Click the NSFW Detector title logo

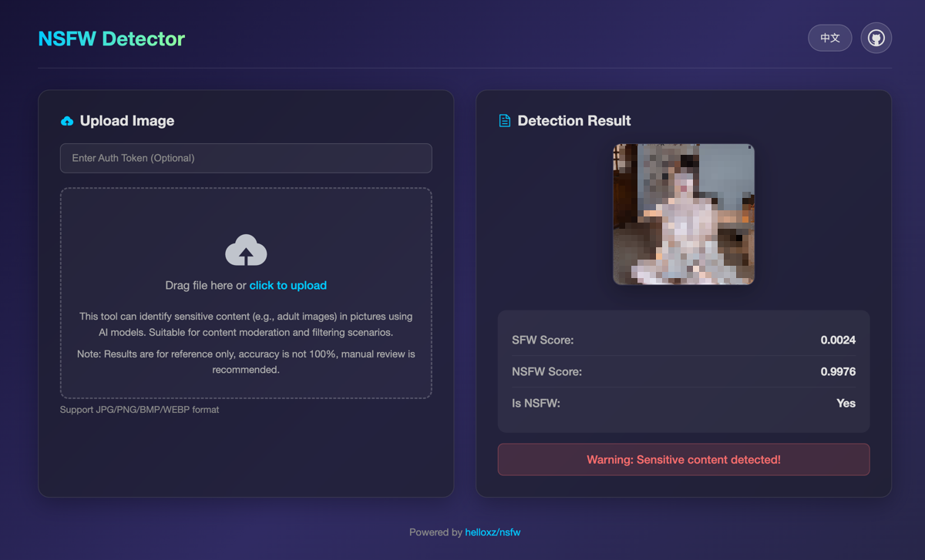tap(112, 39)
